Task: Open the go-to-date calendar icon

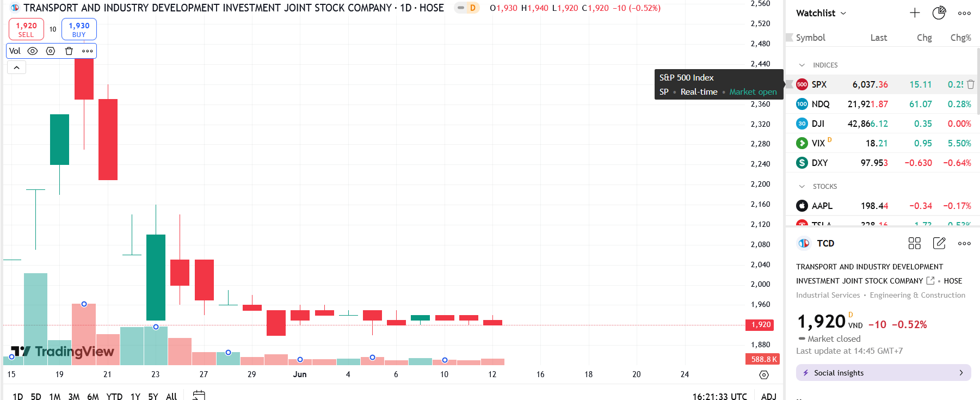Action: [x=199, y=396]
